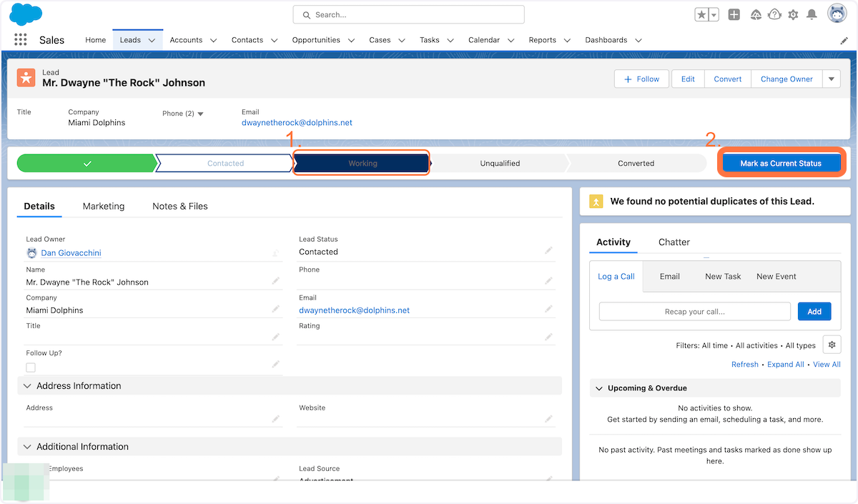Click the Recap your call field
The width and height of the screenshot is (858, 504).
click(695, 311)
